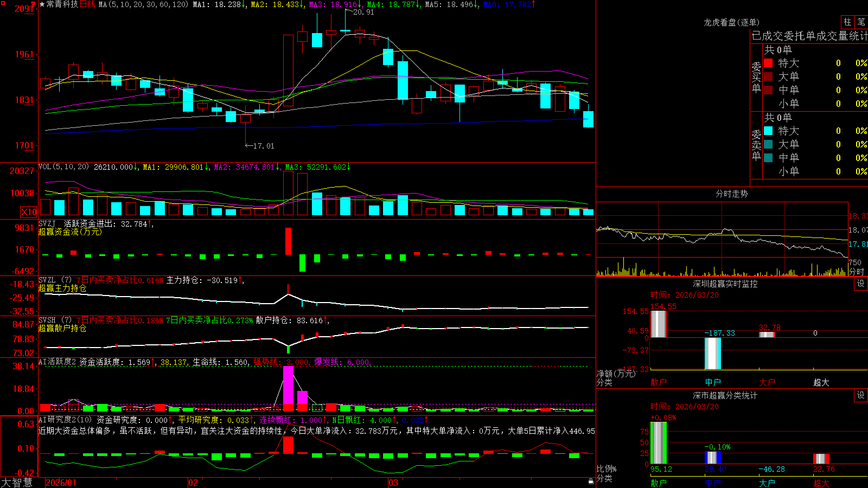Click the X10 volume scale icon
The height and width of the screenshot is (488, 868).
tap(29, 212)
